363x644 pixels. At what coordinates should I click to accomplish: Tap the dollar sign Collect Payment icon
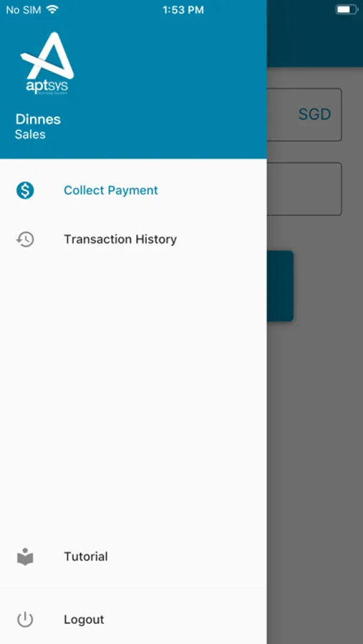25,190
